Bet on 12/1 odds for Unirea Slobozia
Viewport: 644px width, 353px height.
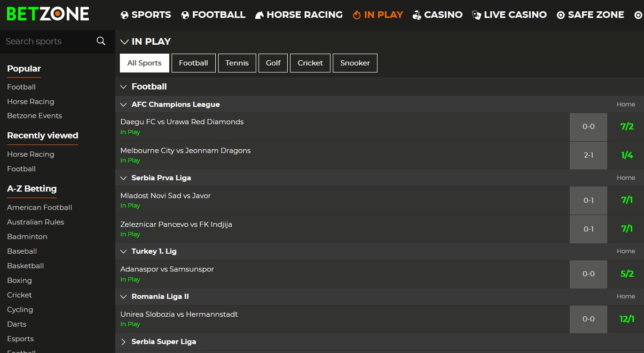click(x=627, y=319)
